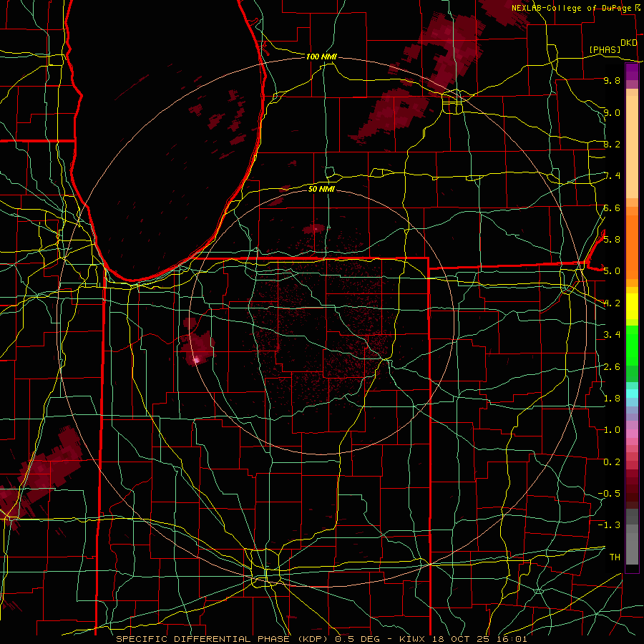This screenshot has height=644, width=644.
Task: Click the TH threshold label on scale
Action: pyautogui.click(x=615, y=557)
